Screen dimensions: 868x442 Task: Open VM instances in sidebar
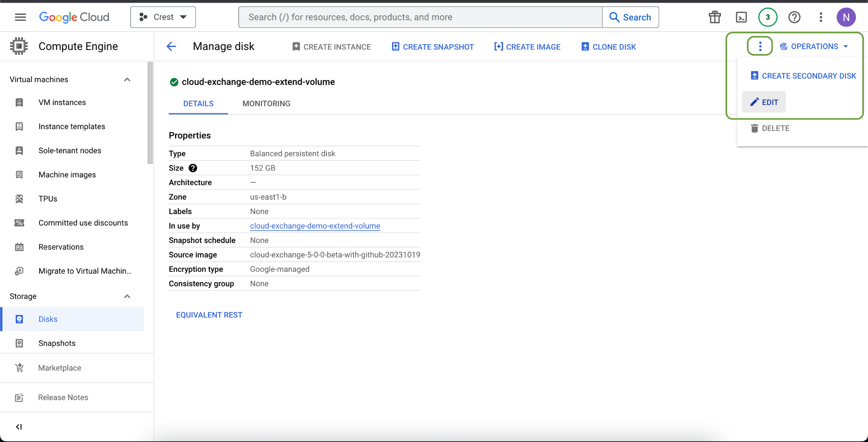point(62,102)
